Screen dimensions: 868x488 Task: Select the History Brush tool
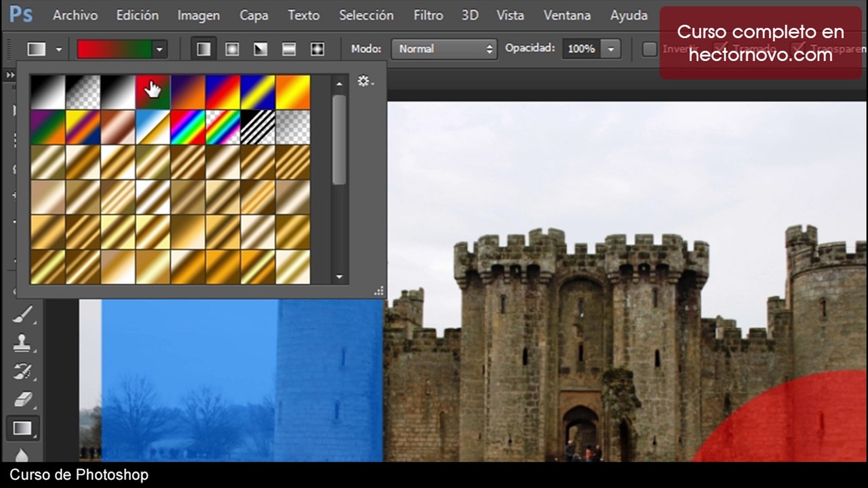pyautogui.click(x=22, y=371)
